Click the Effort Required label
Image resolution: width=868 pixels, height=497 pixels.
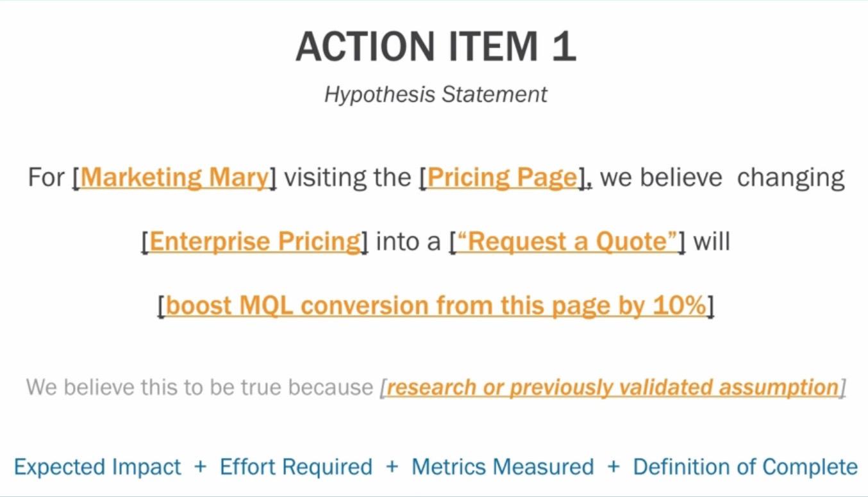point(296,467)
